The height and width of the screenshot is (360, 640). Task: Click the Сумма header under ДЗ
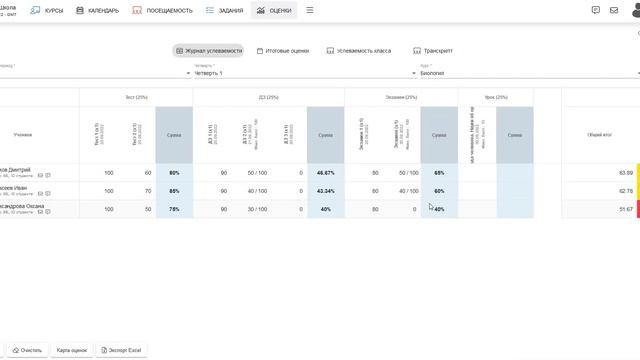(x=325, y=135)
